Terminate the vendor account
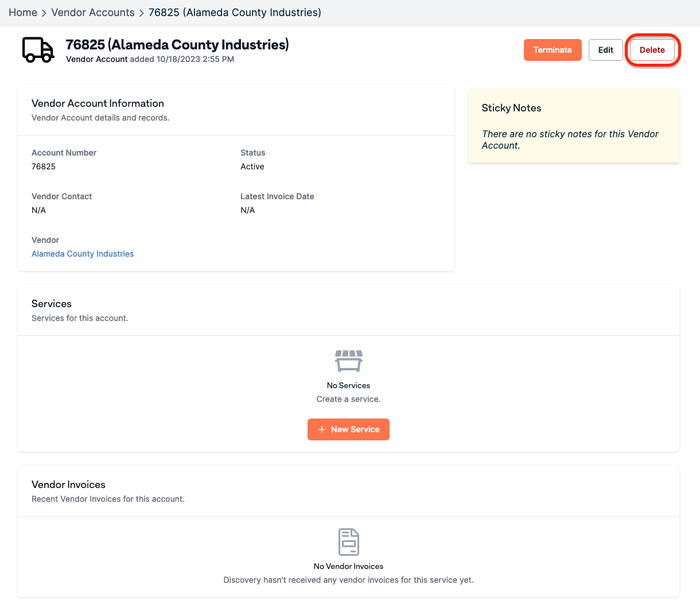The height and width of the screenshot is (604, 700). pyautogui.click(x=553, y=50)
